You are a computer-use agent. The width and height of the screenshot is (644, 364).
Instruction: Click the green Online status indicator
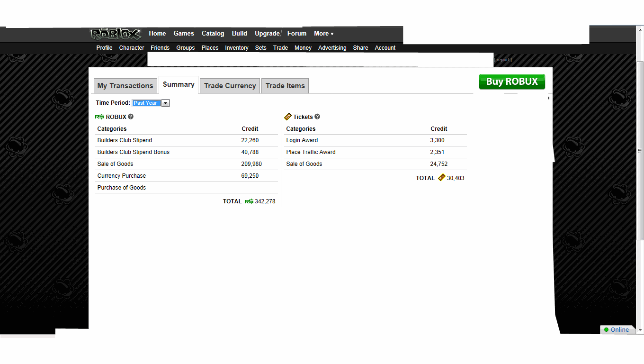coord(606,330)
